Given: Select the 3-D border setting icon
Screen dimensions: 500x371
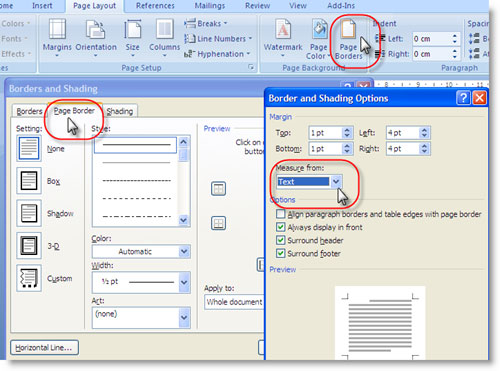Looking at the screenshot, I should 29,246.
